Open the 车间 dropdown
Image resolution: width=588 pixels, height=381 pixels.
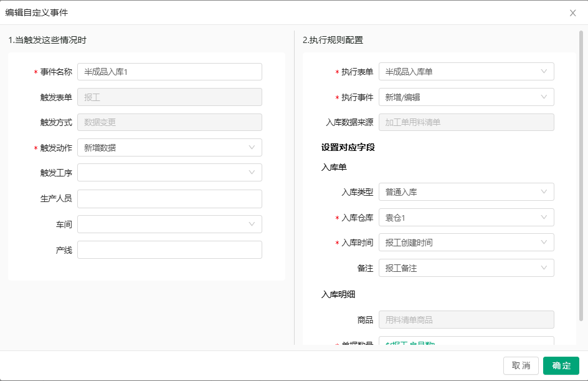tap(169, 224)
